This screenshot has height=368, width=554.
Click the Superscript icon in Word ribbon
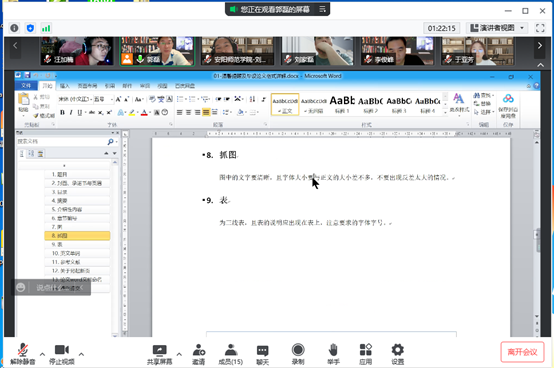pos(109,113)
